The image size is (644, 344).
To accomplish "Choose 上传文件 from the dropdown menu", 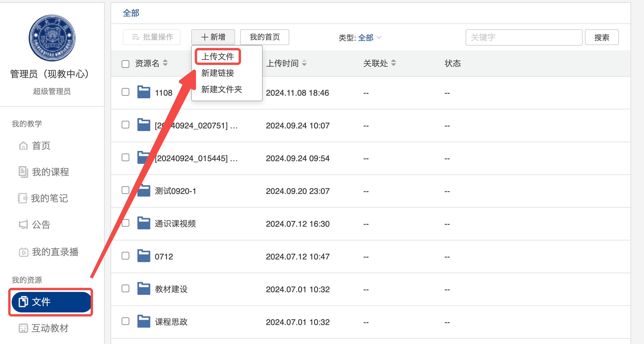I will (x=218, y=56).
